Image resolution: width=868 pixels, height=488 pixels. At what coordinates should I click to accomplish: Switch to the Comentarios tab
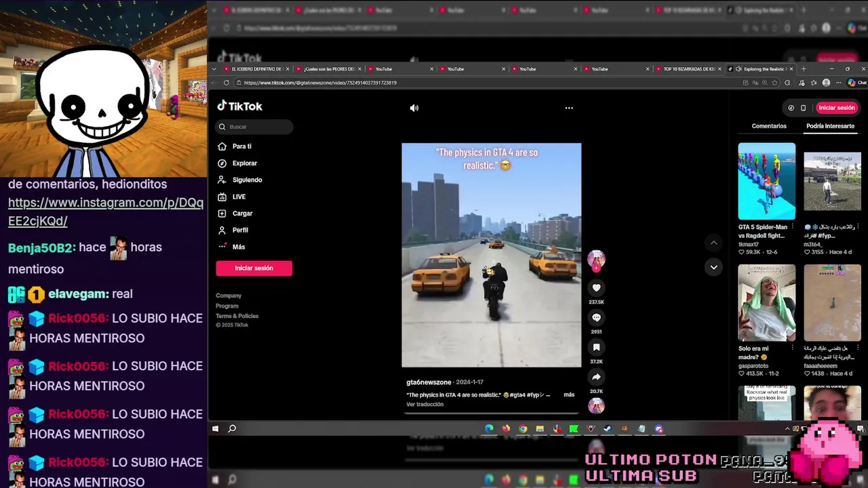pos(769,126)
